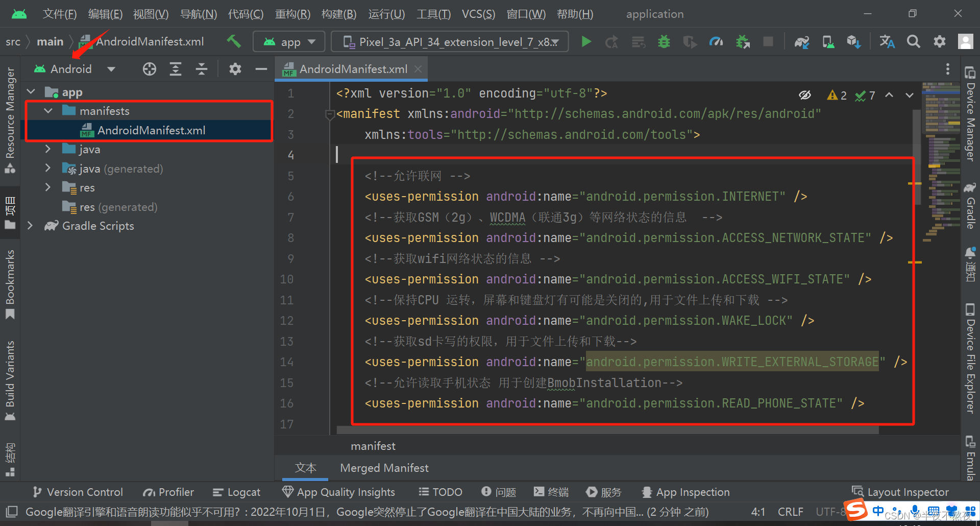Open the Resource Manager panel
The width and height of the screenshot is (980, 526).
(10, 117)
